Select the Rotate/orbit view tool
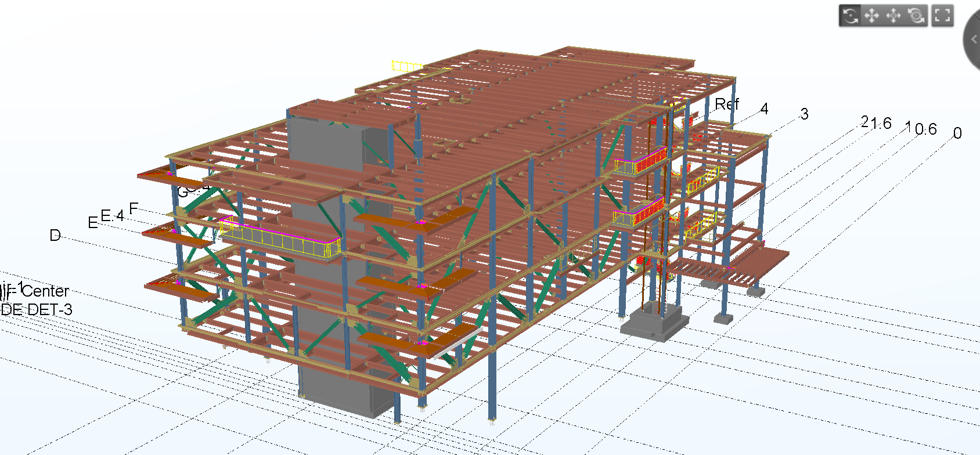The image size is (980, 455). [850, 16]
